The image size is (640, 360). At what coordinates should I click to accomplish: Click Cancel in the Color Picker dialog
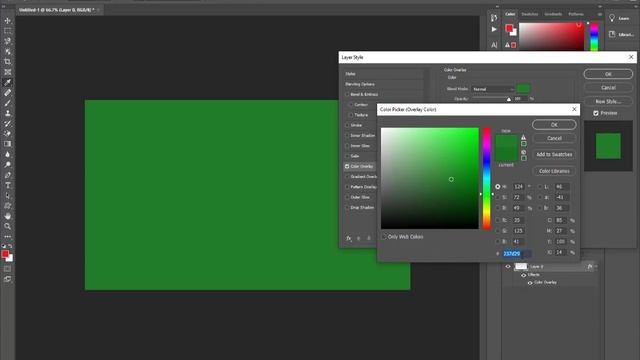point(554,138)
